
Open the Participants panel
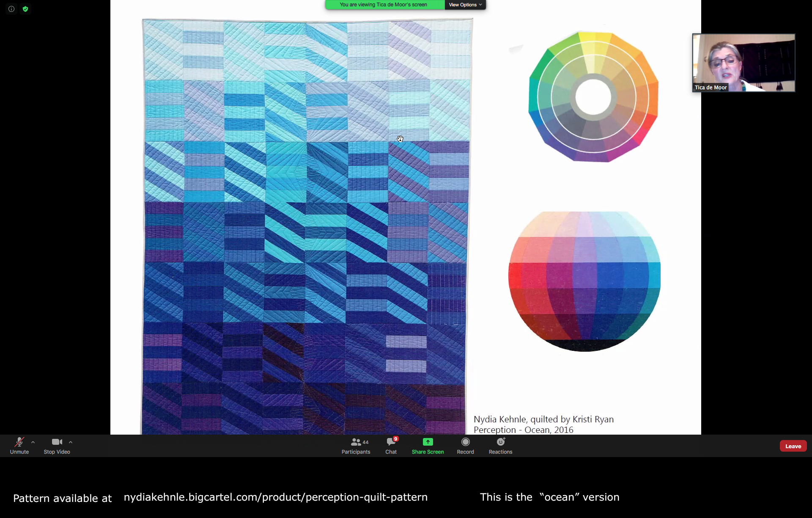click(356, 446)
